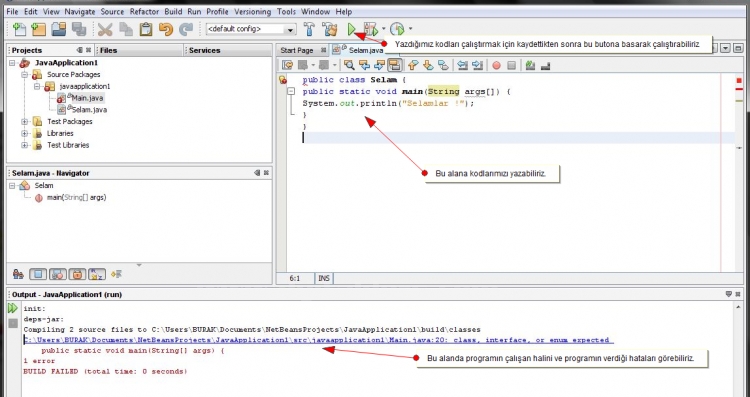This screenshot has width=750, height=397.
Task: Expand the Test Packages folder
Action: click(24, 122)
